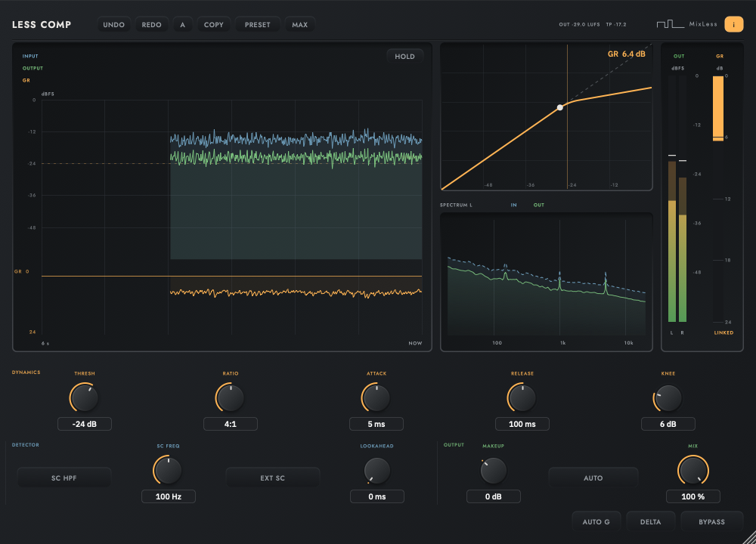Click the white threshold point on the transfer curve
The image size is (756, 544).
[559, 107]
